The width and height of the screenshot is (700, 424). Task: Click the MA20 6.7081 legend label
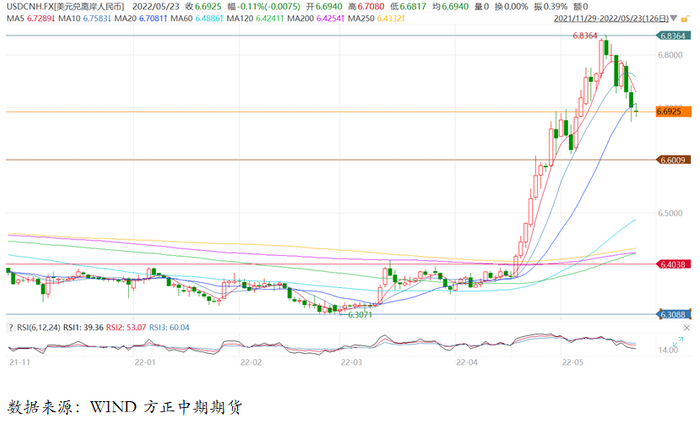coord(141,19)
